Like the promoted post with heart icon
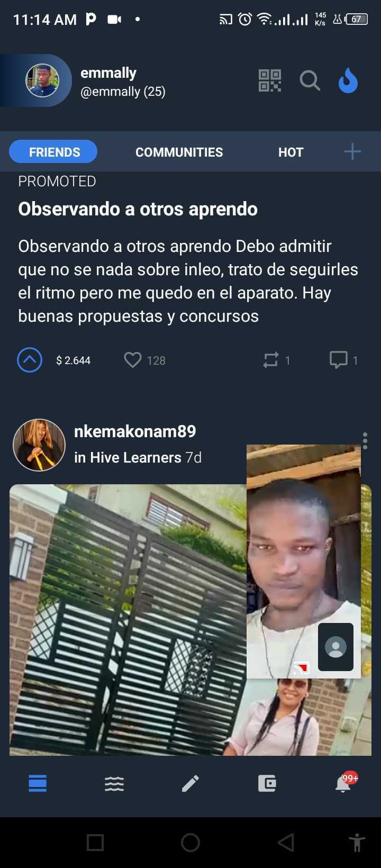The width and height of the screenshot is (381, 868). tap(132, 360)
